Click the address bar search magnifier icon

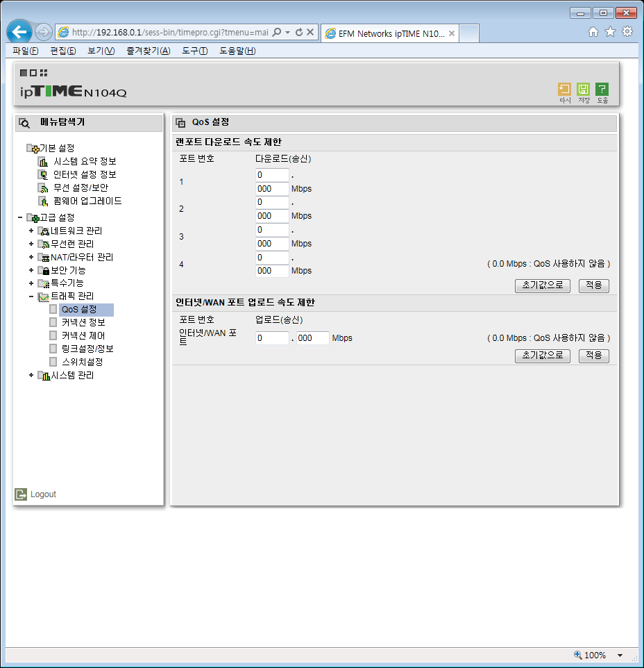coord(276,33)
